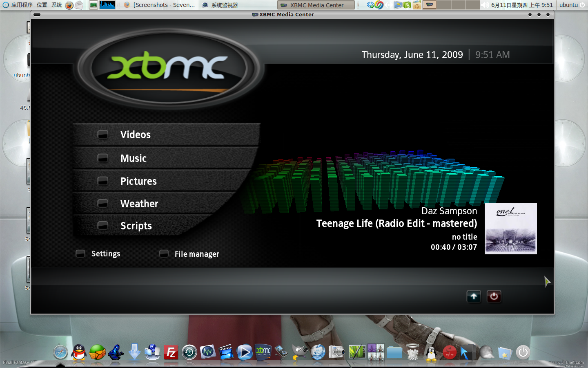Screen dimensions: 588x368
Task: Launch FileZilla from dock
Action: click(x=171, y=352)
